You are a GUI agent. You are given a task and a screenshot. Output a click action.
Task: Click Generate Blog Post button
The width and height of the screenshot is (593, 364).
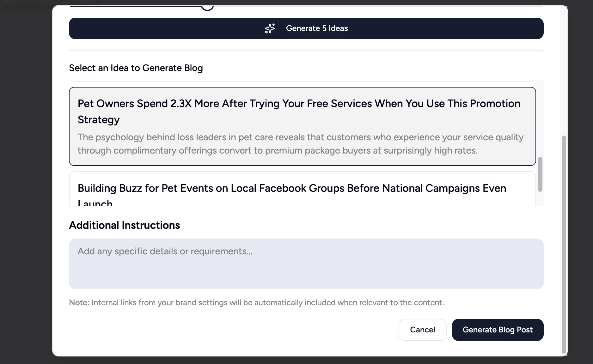pyautogui.click(x=498, y=330)
